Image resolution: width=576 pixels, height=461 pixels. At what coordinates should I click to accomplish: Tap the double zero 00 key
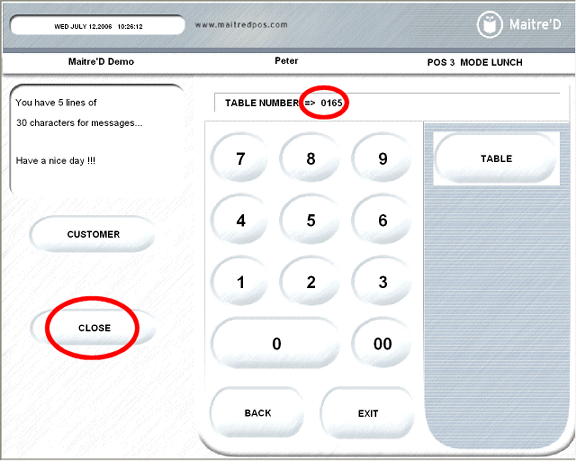coord(382,343)
